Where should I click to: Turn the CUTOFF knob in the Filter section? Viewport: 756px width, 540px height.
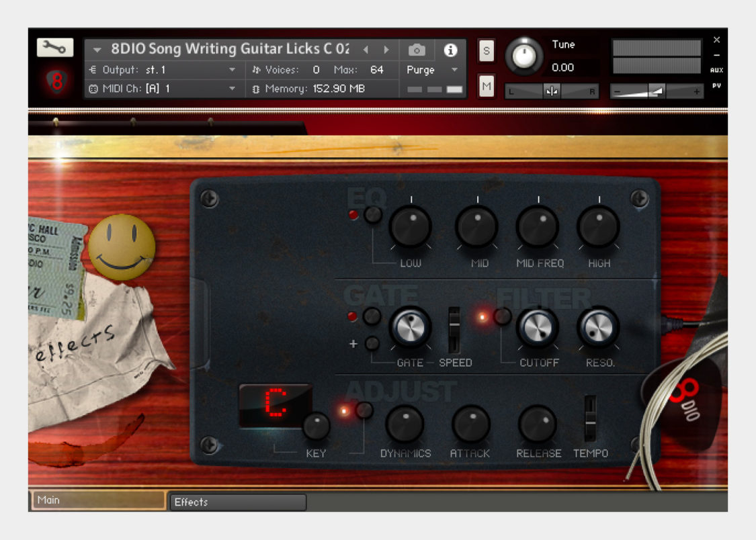(537, 327)
